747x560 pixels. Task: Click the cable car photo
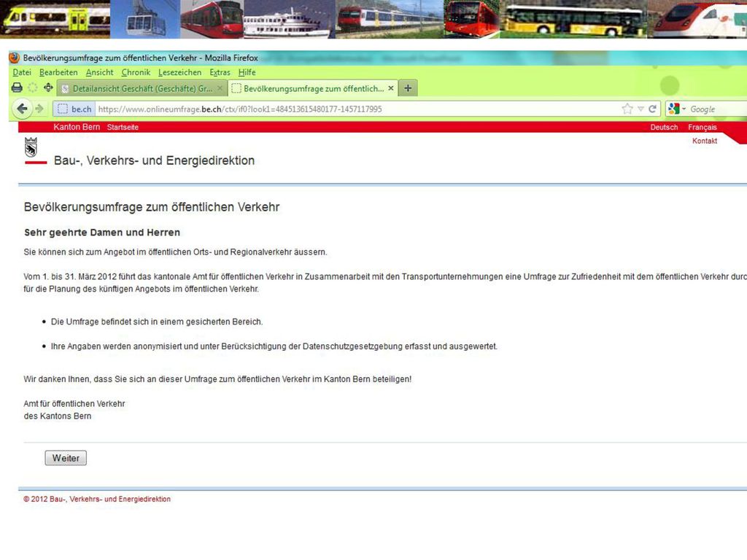tap(145, 19)
